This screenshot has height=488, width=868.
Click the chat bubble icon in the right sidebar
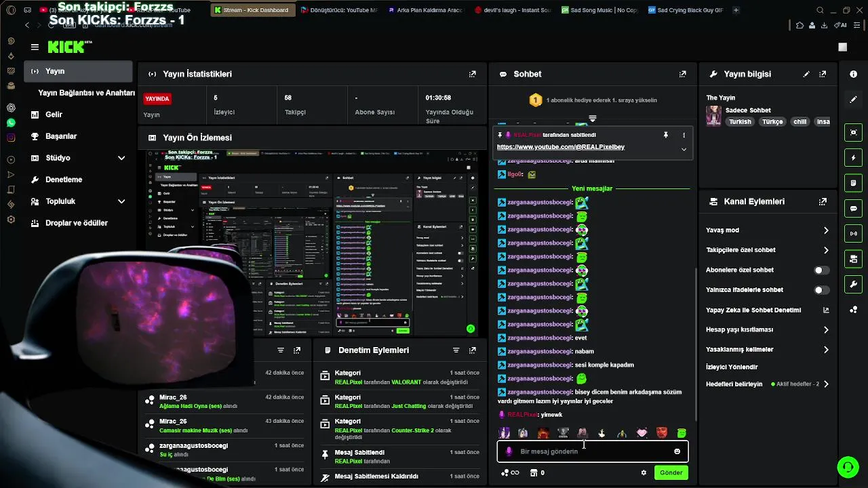[854, 208]
